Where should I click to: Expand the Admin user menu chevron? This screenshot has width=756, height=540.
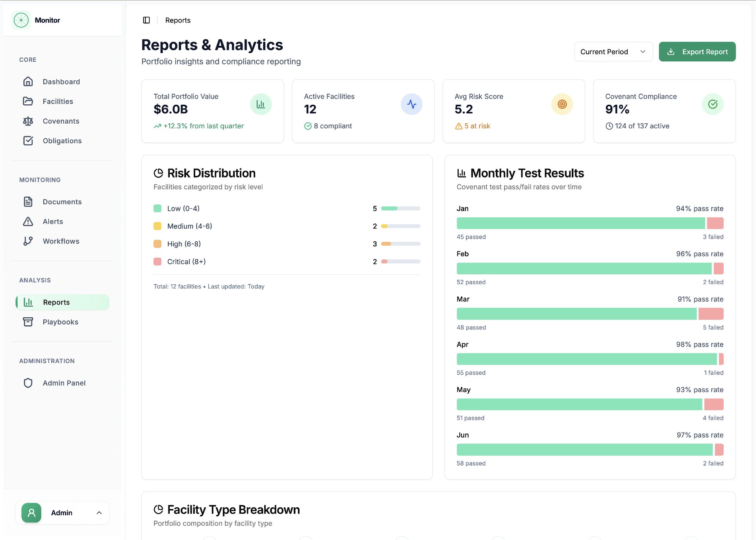pyautogui.click(x=99, y=512)
